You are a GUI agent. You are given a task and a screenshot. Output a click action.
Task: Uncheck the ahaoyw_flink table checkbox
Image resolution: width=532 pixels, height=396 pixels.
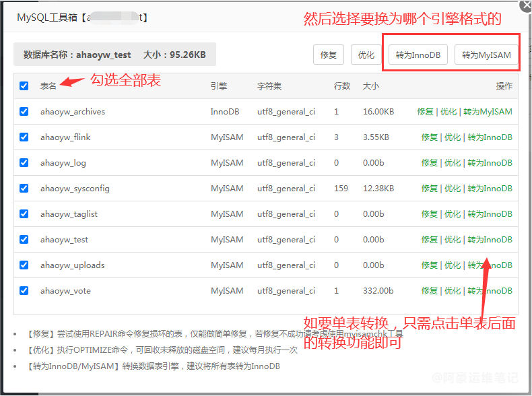coord(24,137)
